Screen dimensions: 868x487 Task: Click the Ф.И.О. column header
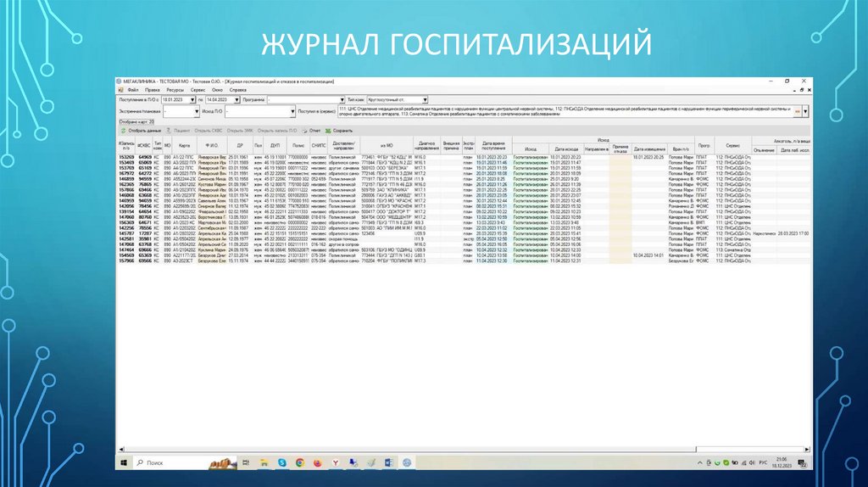[212, 146]
